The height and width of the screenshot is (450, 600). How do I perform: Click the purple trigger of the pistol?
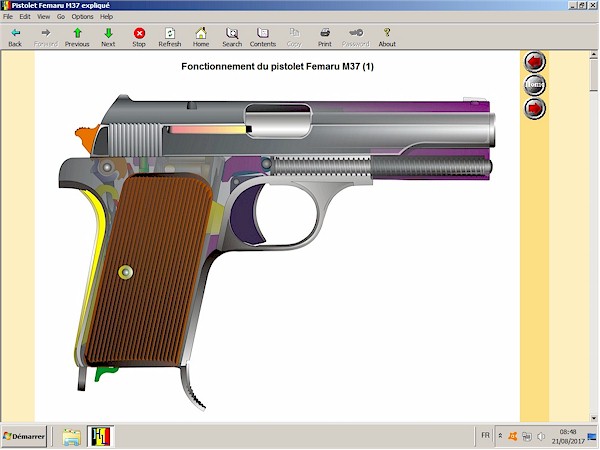coord(246,215)
